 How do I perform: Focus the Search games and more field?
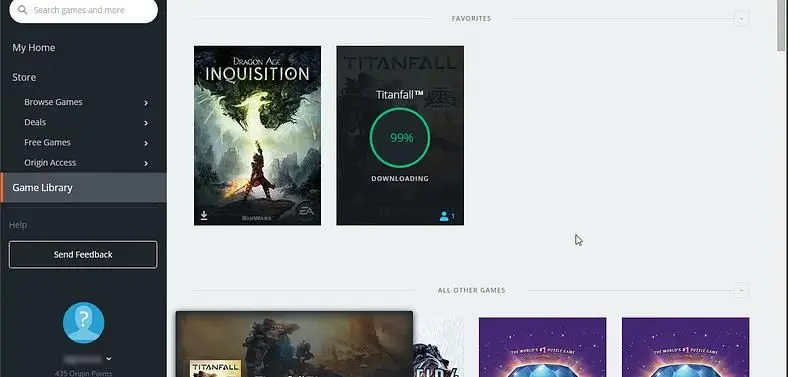coord(83,11)
